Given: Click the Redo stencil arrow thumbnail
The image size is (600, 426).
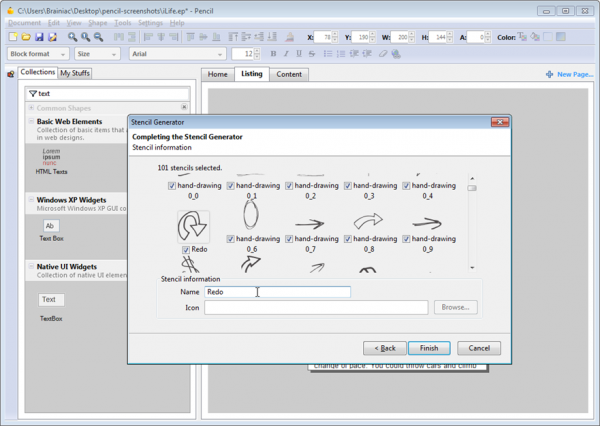Looking at the screenshot, I should coord(192,227).
